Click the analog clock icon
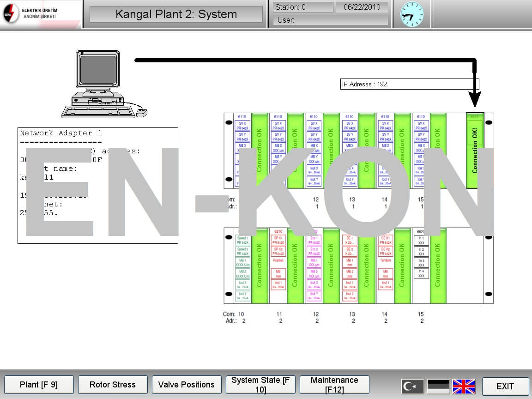Image resolution: width=532 pixels, height=399 pixels. tap(412, 14)
